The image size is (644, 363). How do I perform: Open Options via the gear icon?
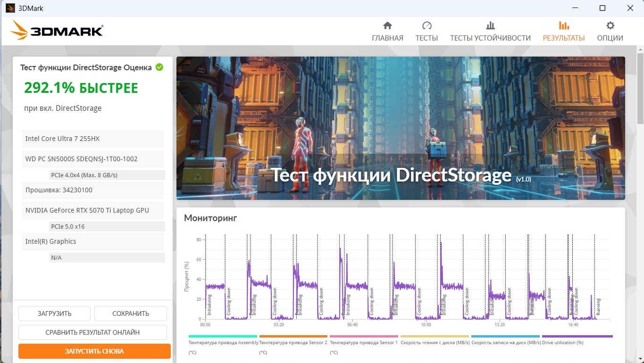tap(610, 25)
